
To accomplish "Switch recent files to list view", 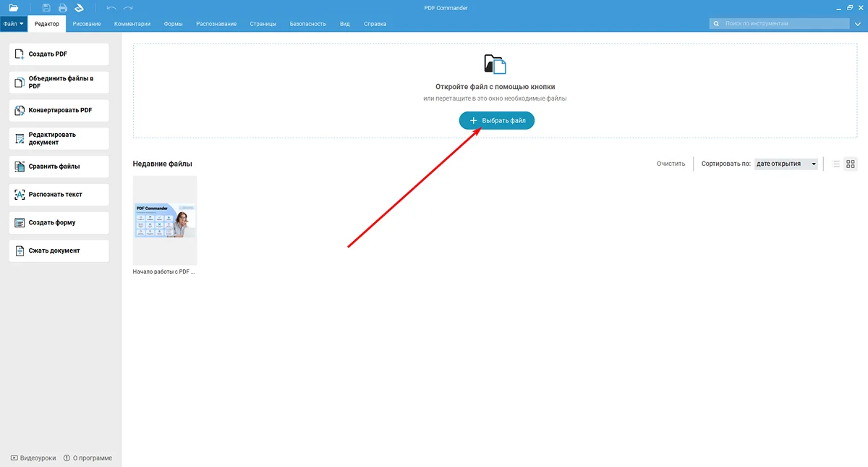I will (836, 164).
